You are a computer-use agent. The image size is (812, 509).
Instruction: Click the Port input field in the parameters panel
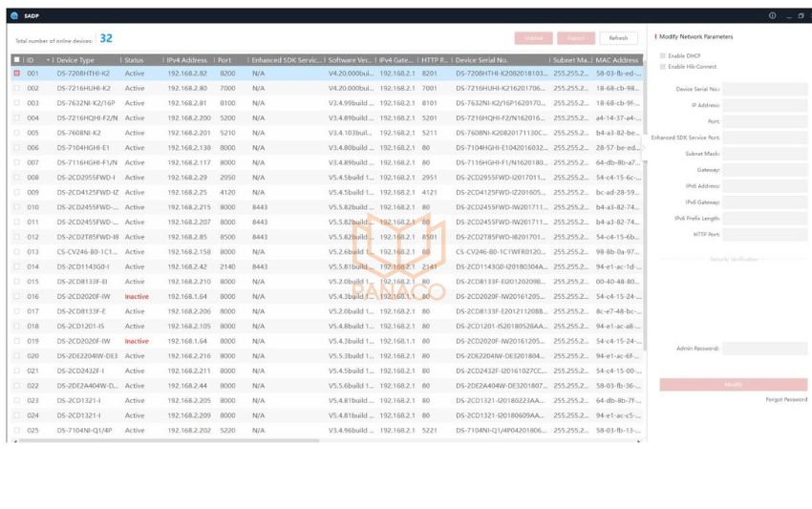tap(764, 121)
